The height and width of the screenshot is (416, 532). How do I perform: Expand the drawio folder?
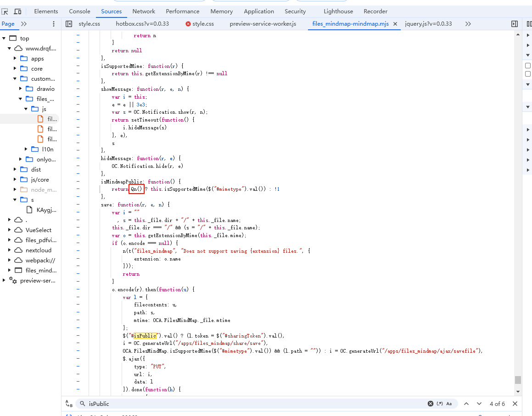[x=20, y=89]
